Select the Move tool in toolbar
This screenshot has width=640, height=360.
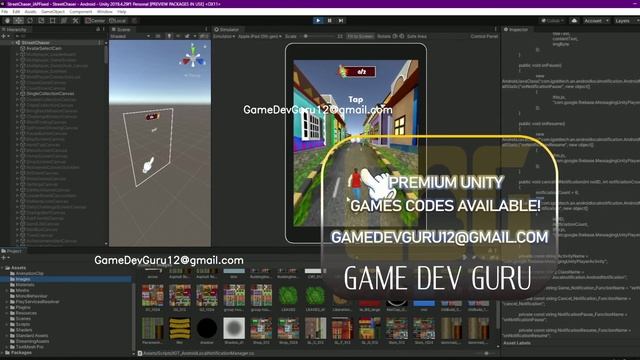click(18, 20)
